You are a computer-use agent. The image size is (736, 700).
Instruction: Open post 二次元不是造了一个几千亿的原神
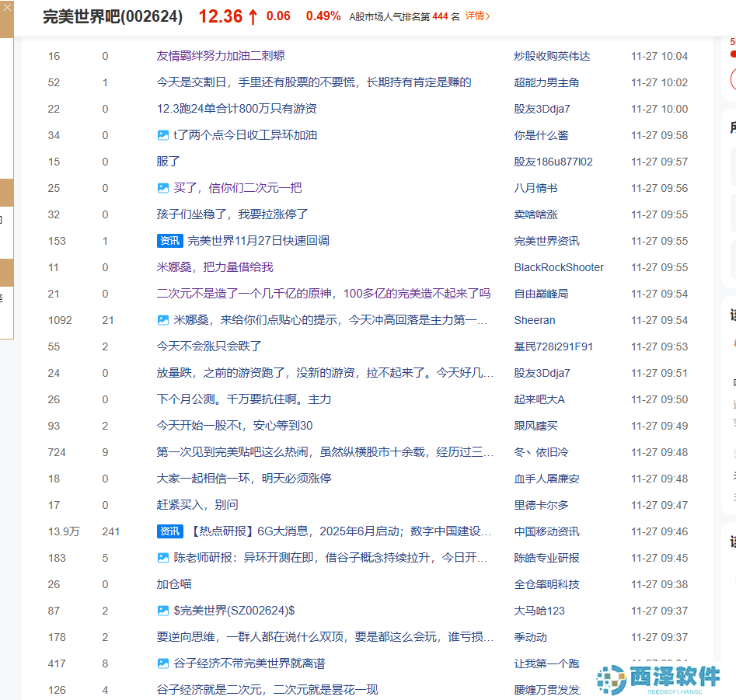pyautogui.click(x=323, y=294)
